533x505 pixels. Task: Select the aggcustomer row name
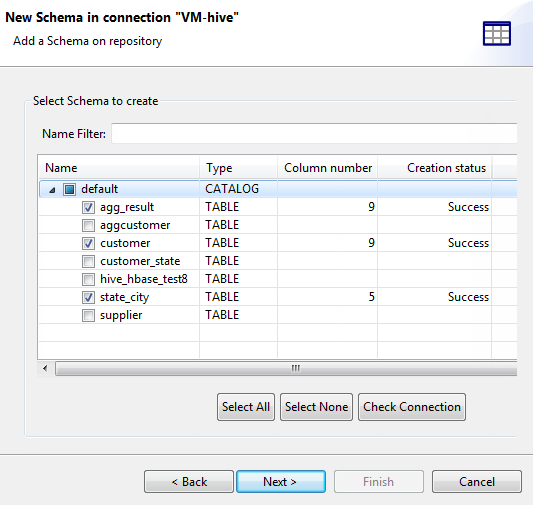click(135, 225)
